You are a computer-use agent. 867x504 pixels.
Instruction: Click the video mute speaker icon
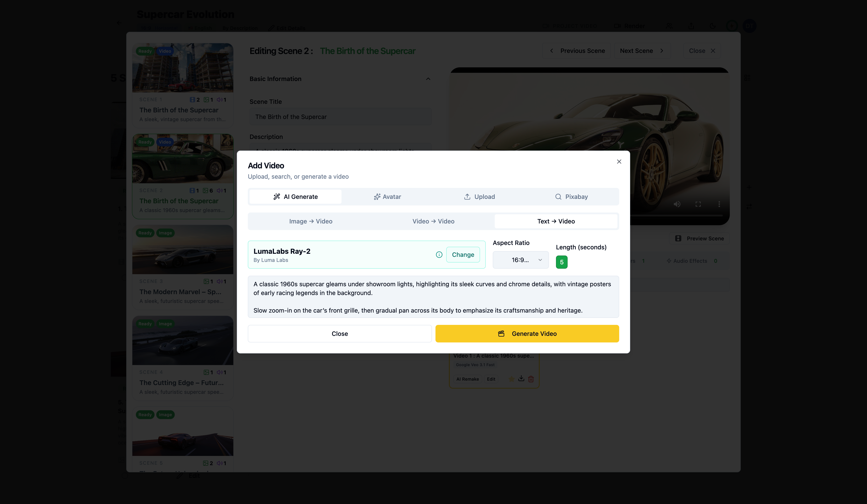click(677, 204)
